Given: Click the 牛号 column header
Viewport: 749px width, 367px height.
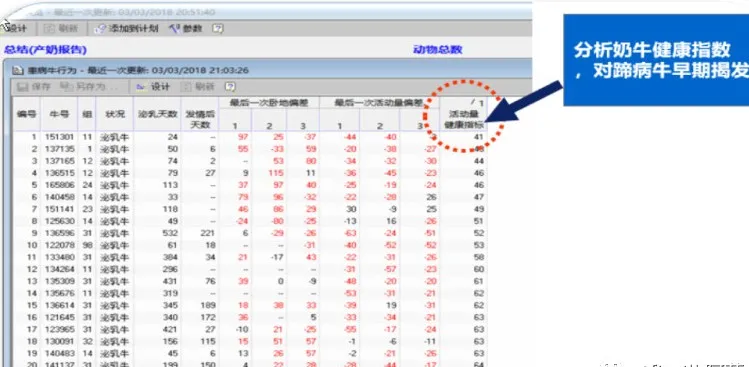Looking at the screenshot, I should click(x=59, y=114).
